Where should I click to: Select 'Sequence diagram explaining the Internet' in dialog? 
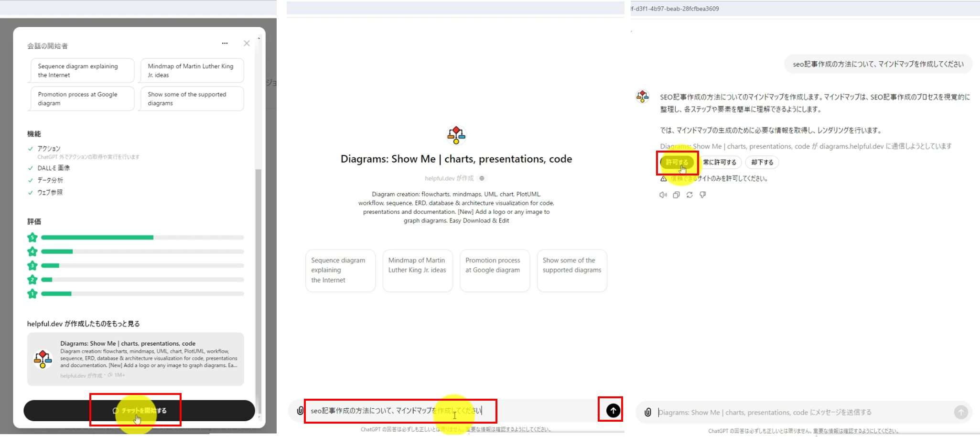[82, 71]
